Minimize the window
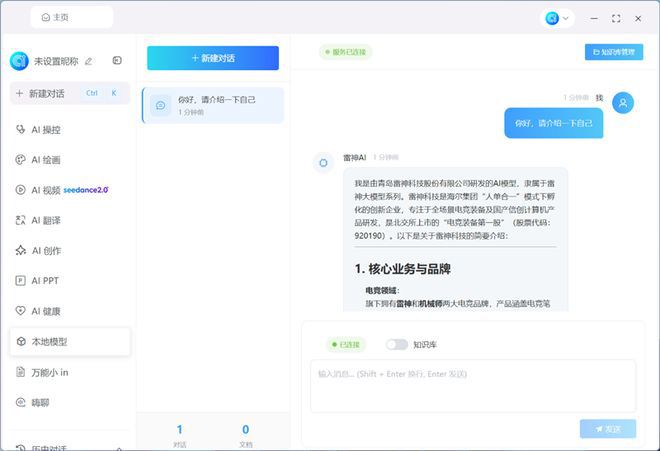660x451 pixels. pos(594,19)
